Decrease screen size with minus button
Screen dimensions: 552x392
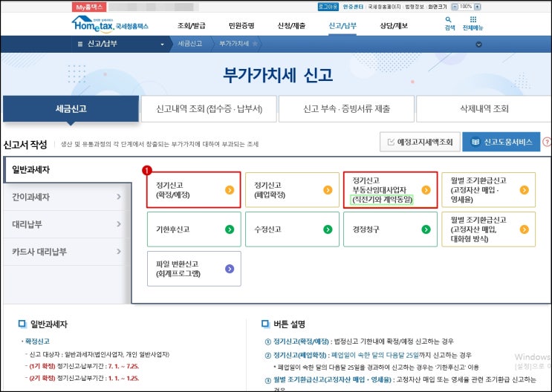(455, 7)
